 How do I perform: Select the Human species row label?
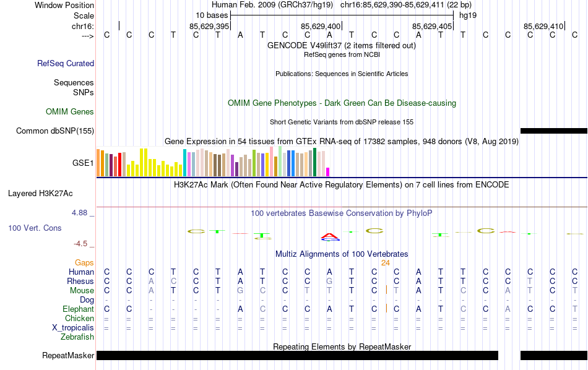click(81, 272)
